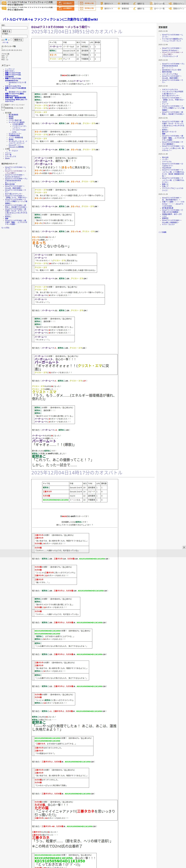
Task: Click ここを編集 under update history
Action: pos(162,232)
